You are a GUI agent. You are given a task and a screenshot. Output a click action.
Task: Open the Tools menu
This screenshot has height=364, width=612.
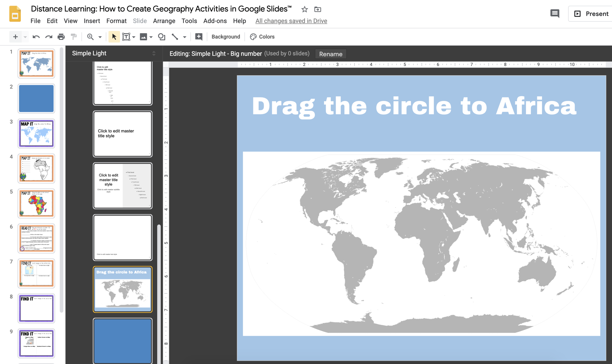pos(189,21)
